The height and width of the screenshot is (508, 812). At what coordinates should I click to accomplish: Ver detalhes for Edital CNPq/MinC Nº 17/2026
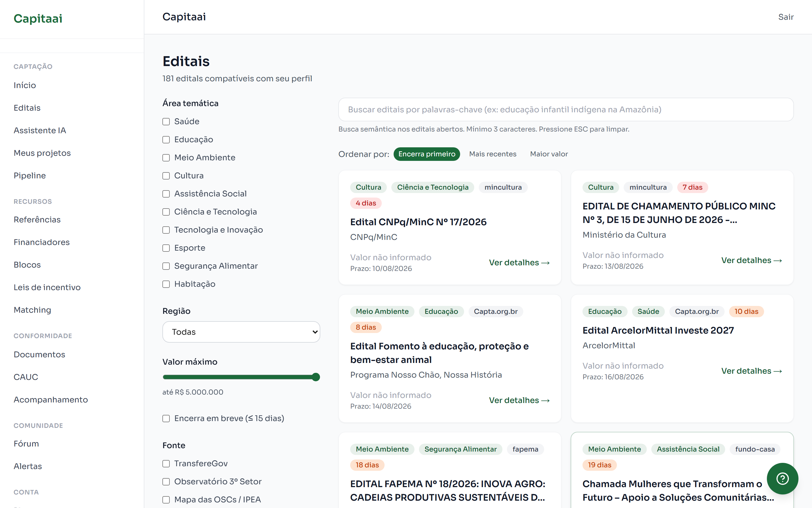[x=519, y=262]
